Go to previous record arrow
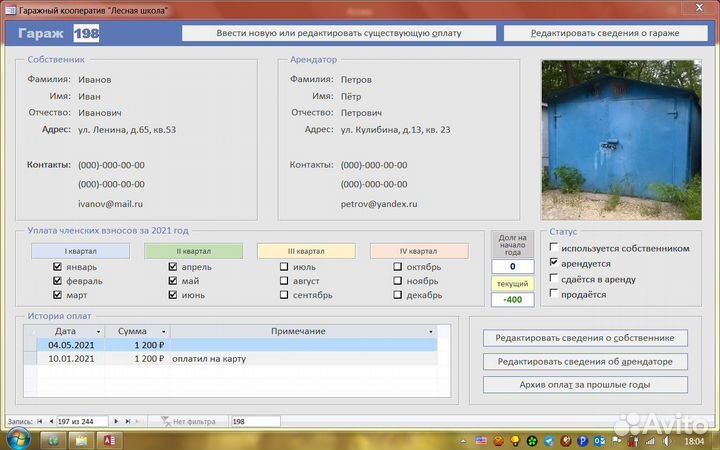Image resolution: width=720 pixels, height=450 pixels. [51, 422]
